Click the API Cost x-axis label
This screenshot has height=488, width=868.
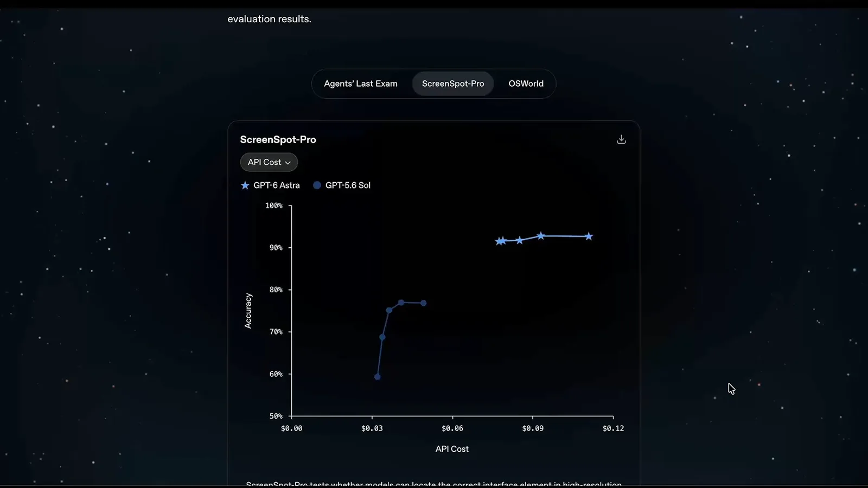click(x=452, y=449)
